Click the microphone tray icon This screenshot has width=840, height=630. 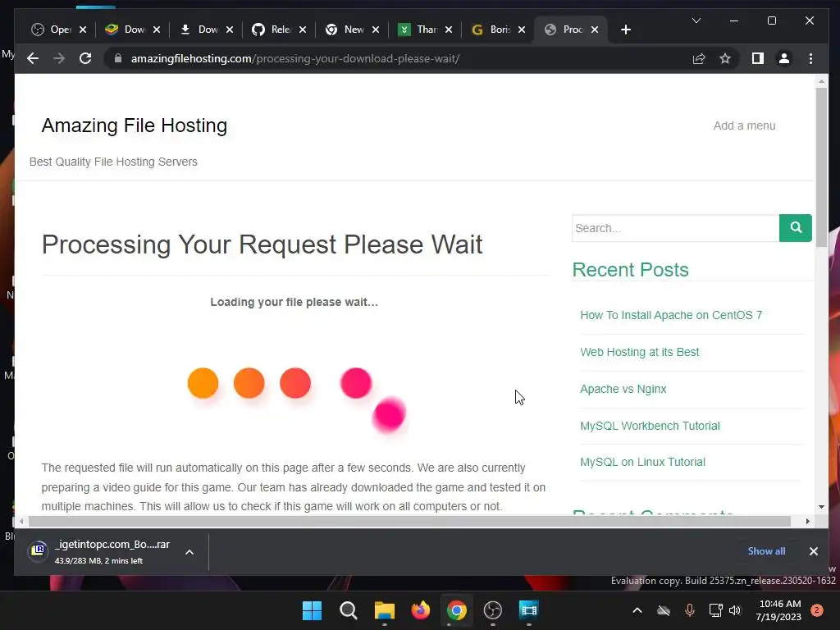[689, 610]
